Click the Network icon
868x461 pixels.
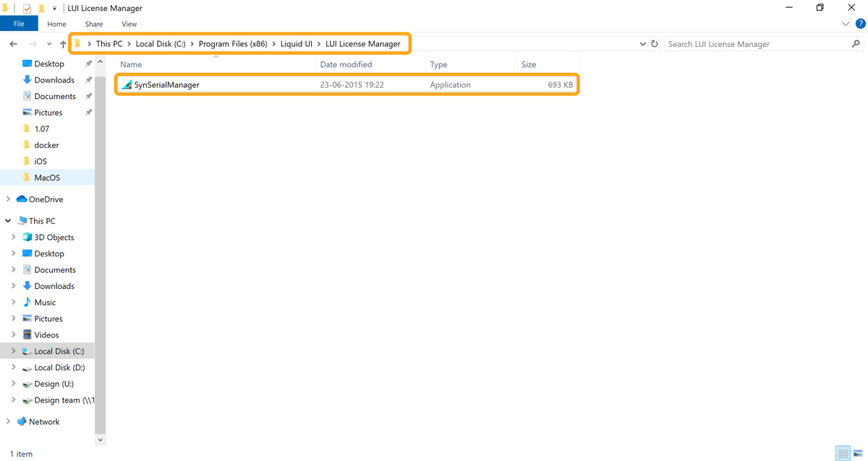[x=22, y=422]
